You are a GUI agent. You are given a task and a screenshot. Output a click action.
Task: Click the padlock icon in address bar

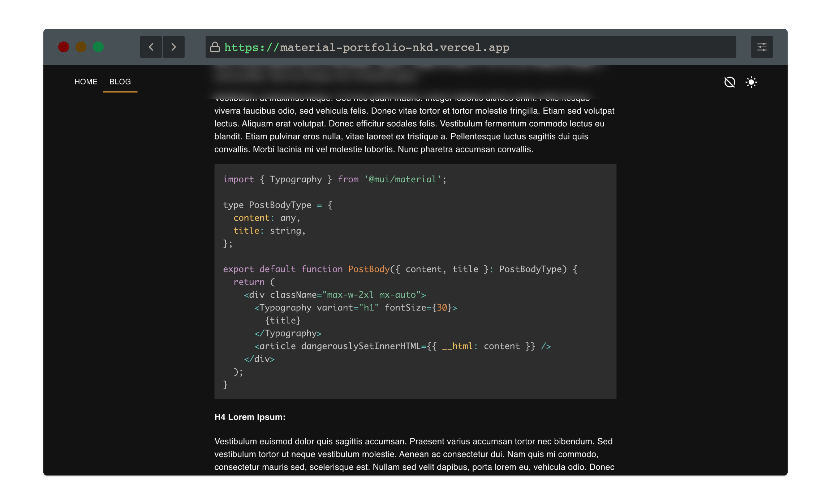tap(215, 47)
